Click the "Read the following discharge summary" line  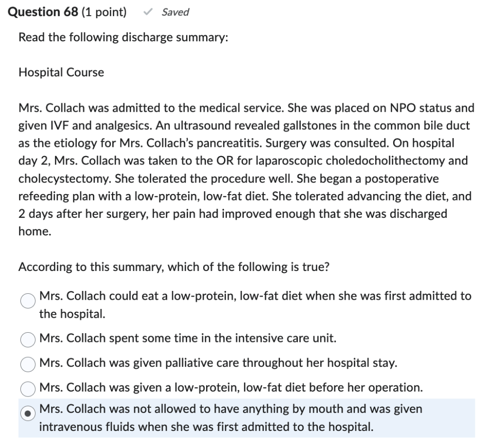click(123, 37)
